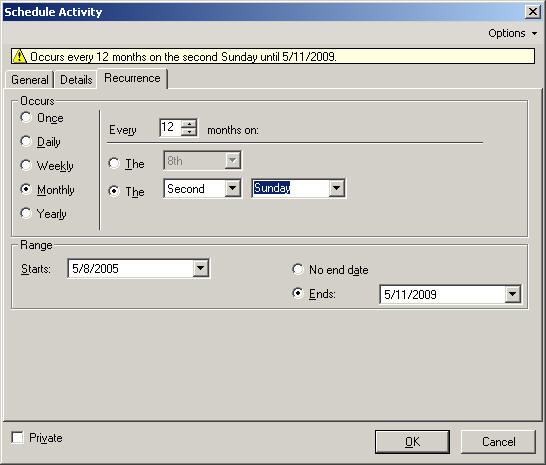Choose the Weekly recurrence option
Screen dimensions: 546x465
pos(26,165)
